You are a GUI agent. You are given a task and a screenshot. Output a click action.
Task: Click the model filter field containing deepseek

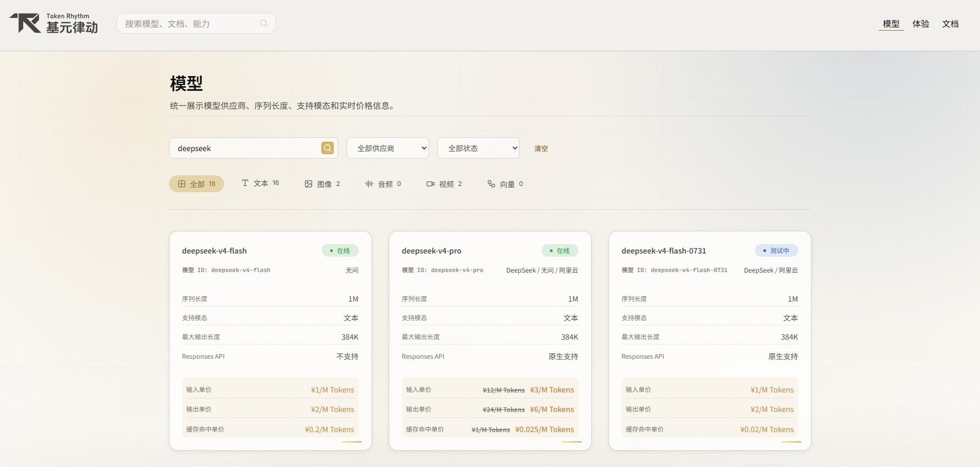click(254, 148)
